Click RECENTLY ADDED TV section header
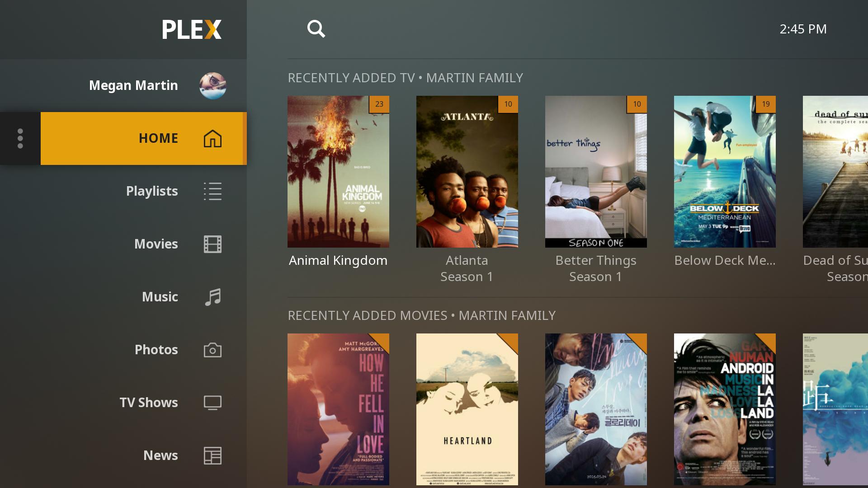The height and width of the screenshot is (488, 868). [x=406, y=77]
